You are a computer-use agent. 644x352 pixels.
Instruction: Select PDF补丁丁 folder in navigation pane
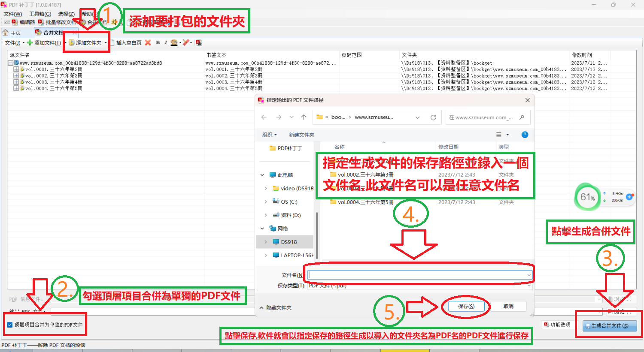coord(286,148)
